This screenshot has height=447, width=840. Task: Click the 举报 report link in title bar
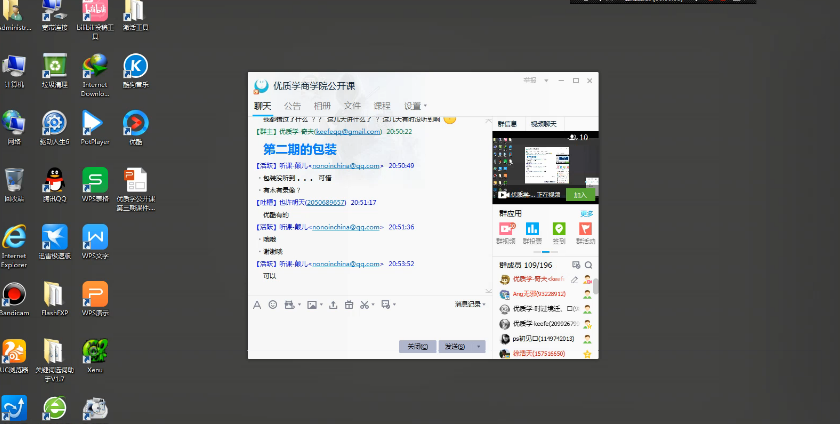point(530,80)
